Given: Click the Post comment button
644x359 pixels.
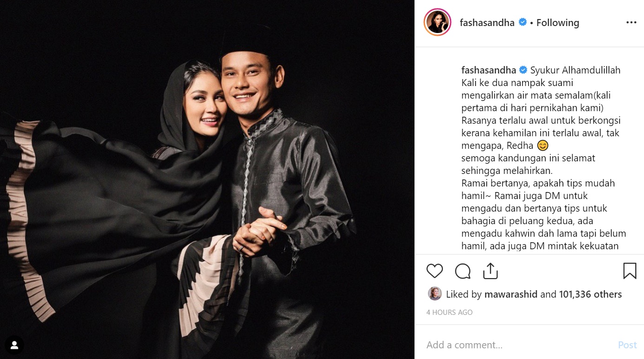Looking at the screenshot, I should click(x=627, y=345).
